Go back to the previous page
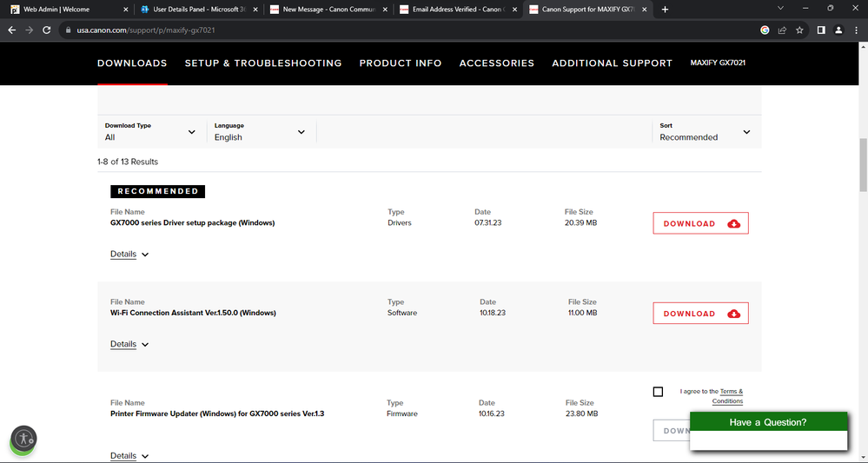Screen dimensions: 868x463 [12, 30]
